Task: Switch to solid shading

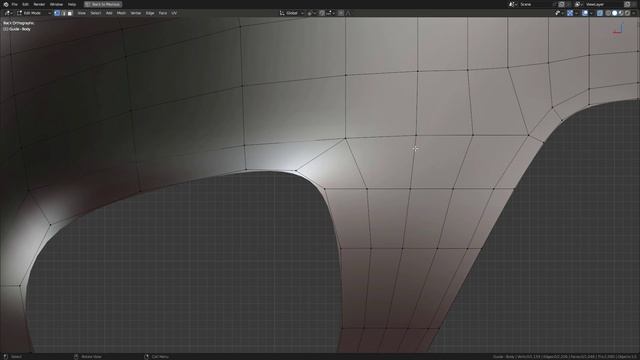Action: pos(615,13)
